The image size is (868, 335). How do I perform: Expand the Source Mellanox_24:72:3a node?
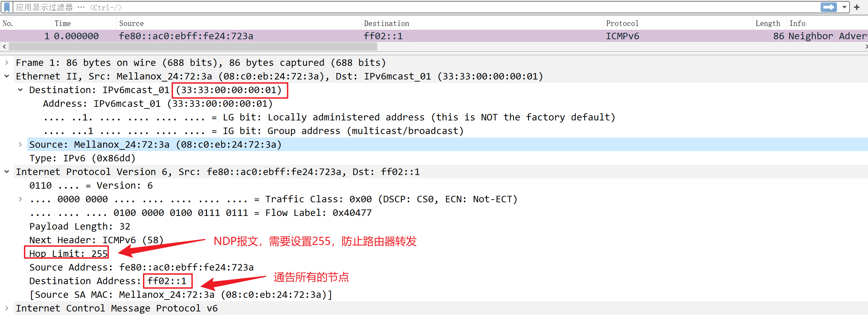20,145
